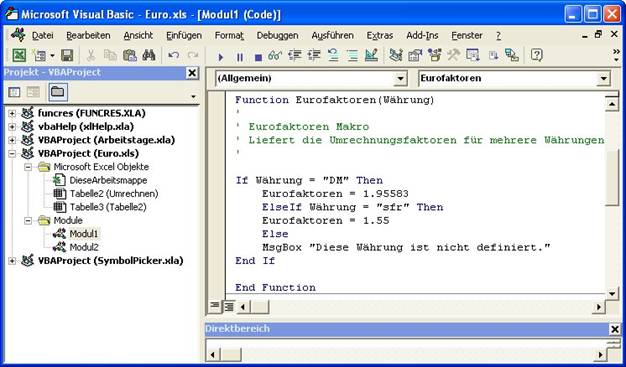Select Modul1 in the project tree
Viewport: 626px width, 367px height.
83,234
